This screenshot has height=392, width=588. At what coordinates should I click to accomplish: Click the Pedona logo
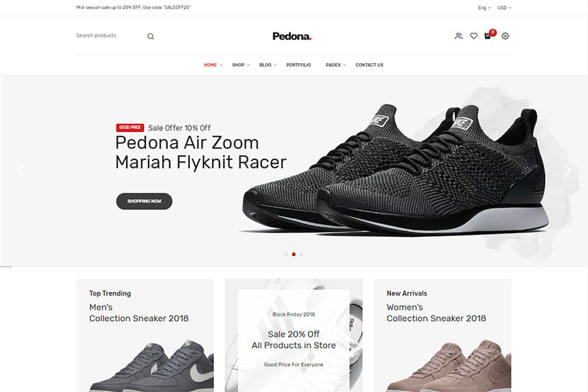point(292,36)
